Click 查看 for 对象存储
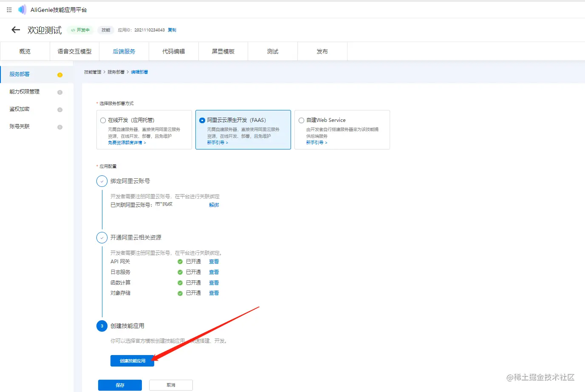This screenshot has height=392, width=585. click(x=214, y=293)
